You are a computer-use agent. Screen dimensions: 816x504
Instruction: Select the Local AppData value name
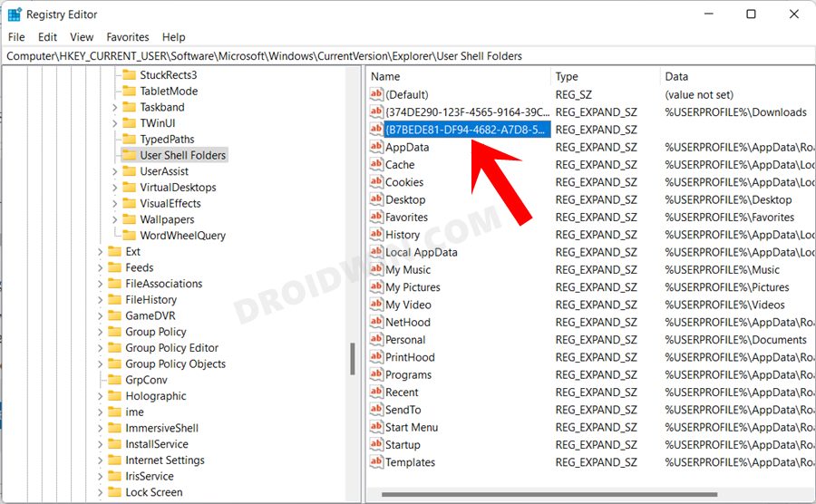tap(421, 252)
